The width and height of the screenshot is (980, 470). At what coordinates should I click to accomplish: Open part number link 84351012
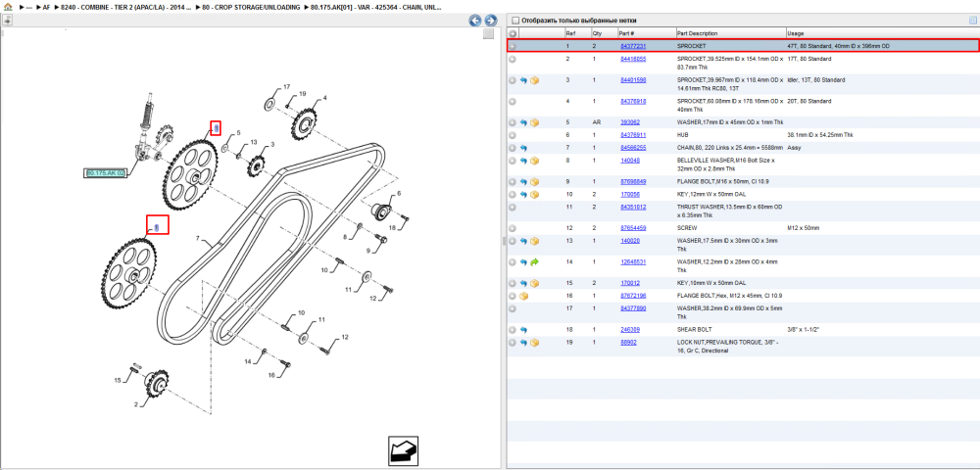(632, 208)
